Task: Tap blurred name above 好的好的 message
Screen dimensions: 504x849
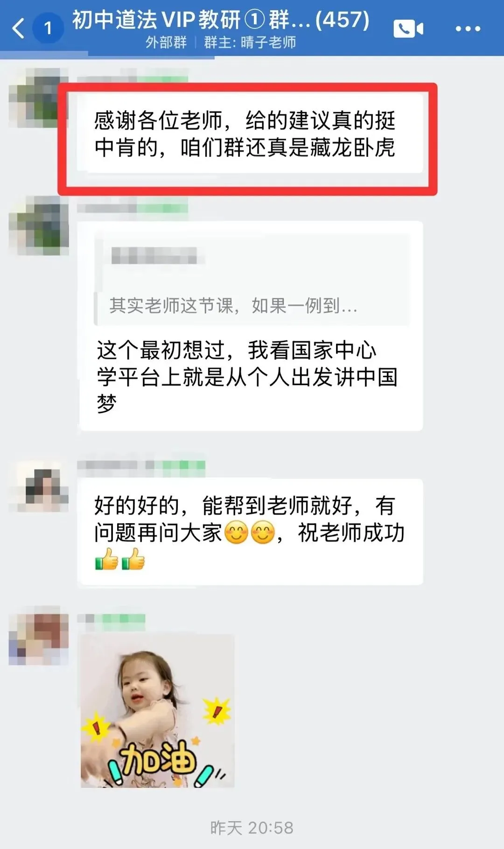Action: click(141, 465)
